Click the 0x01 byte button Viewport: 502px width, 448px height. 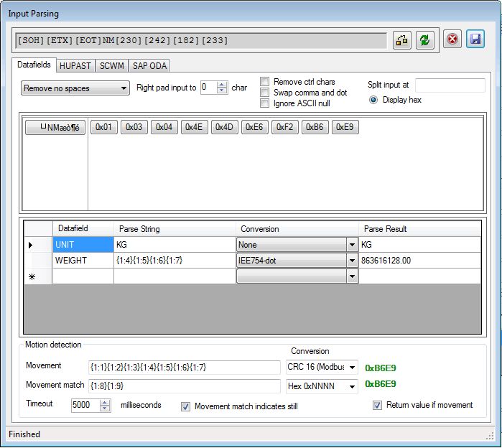click(x=103, y=127)
